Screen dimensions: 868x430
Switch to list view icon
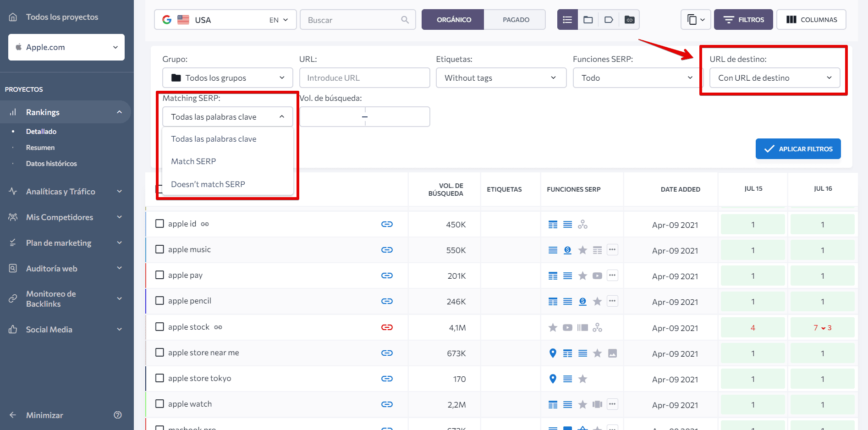pos(567,20)
